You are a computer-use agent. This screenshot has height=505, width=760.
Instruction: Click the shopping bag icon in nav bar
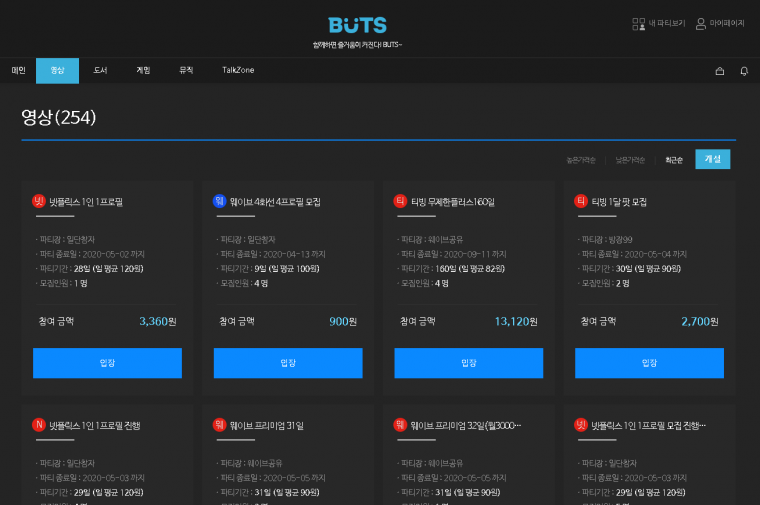pyautogui.click(x=719, y=71)
